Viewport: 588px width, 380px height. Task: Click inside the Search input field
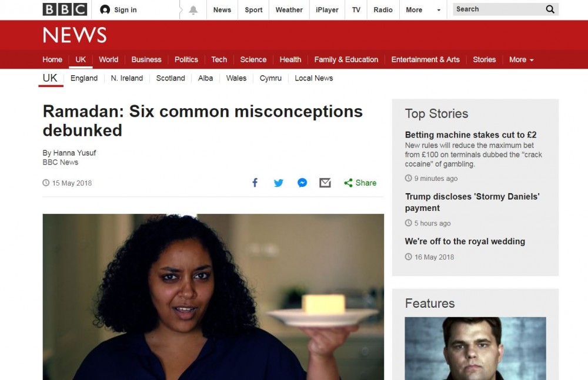point(498,9)
